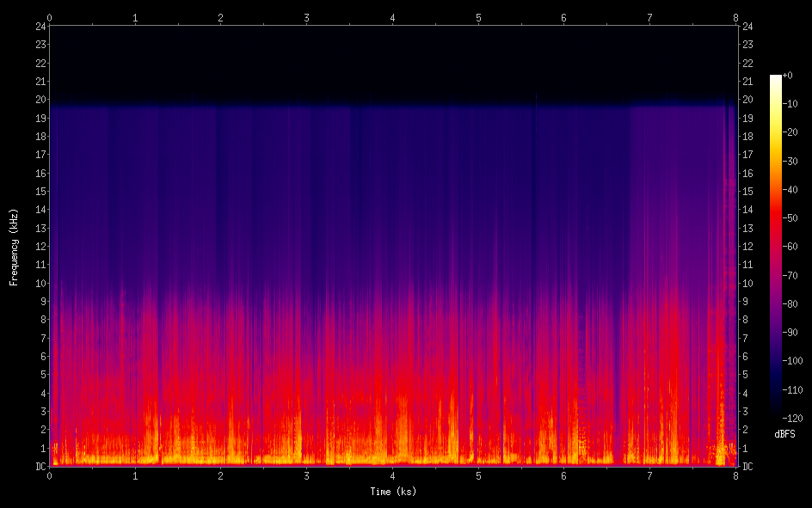
Task: Click the "DC" label on the right frequency axis
Action: point(747,466)
